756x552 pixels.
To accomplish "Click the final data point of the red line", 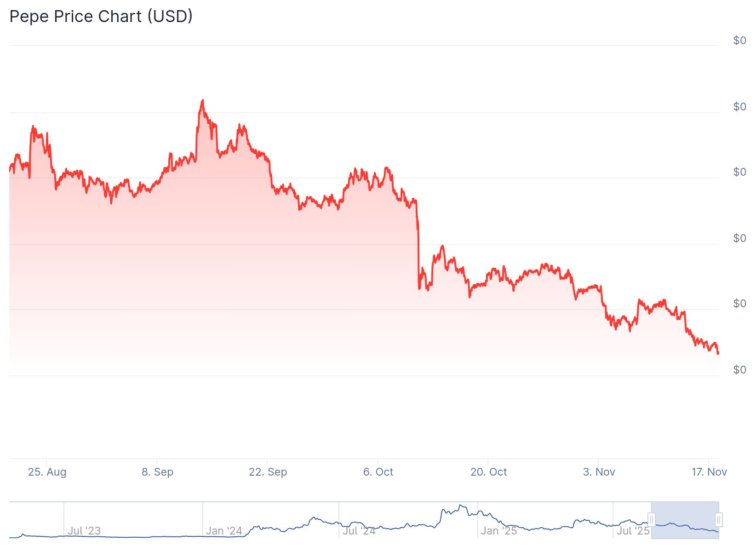I will pos(718,353).
